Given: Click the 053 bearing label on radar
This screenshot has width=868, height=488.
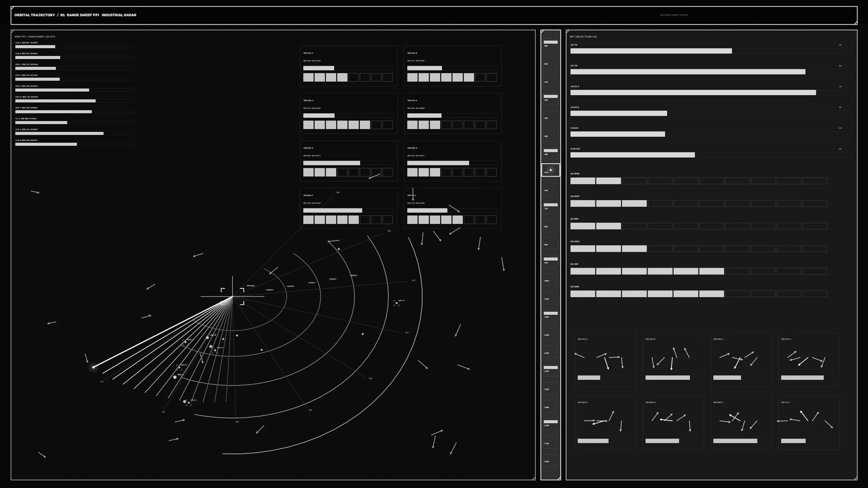Looking at the screenshot, I should (413, 280).
